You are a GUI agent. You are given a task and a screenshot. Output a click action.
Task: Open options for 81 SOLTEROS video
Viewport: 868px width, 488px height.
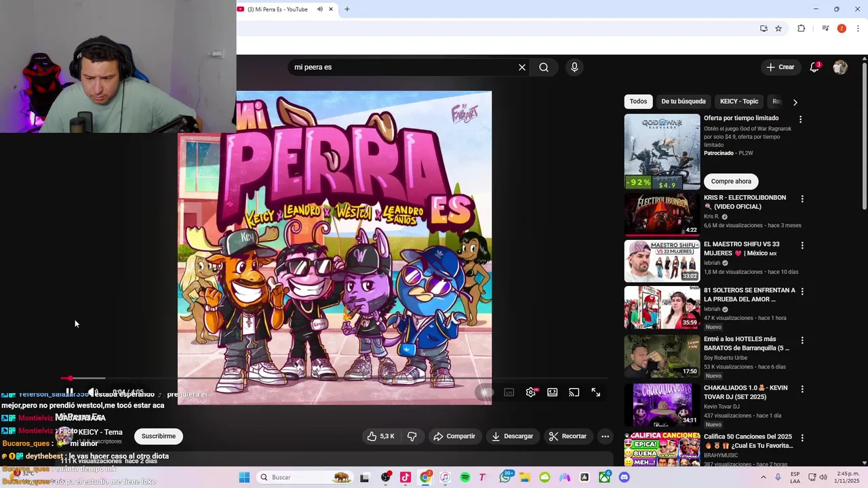(802, 291)
